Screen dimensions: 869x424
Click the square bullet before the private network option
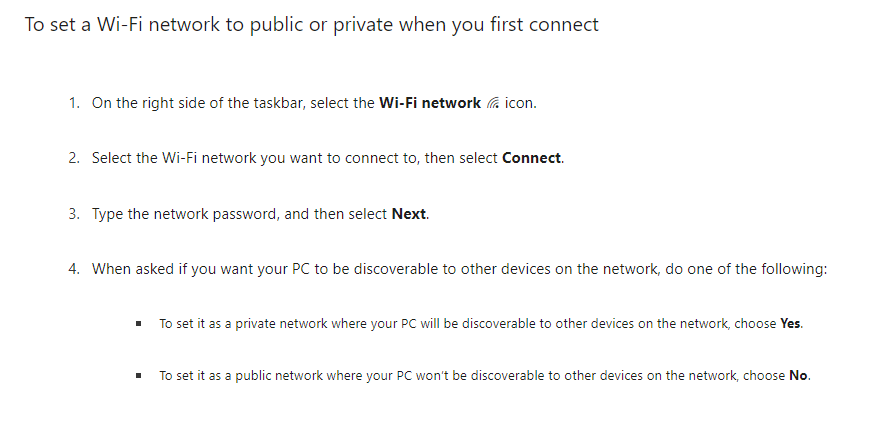click(138, 324)
